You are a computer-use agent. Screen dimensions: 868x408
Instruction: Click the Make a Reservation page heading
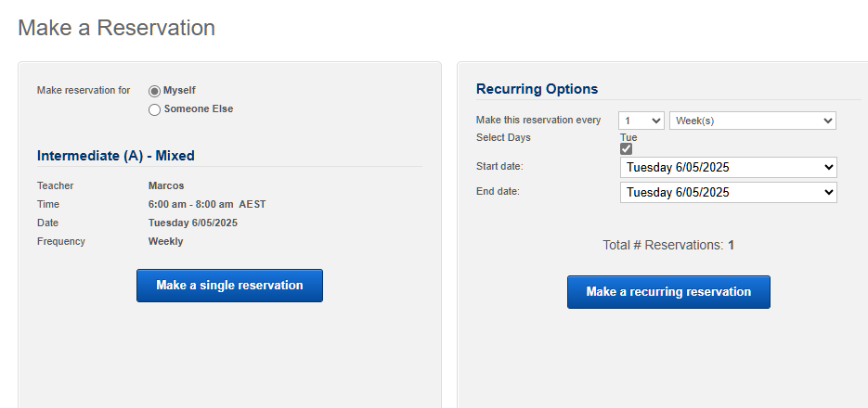pyautogui.click(x=117, y=28)
